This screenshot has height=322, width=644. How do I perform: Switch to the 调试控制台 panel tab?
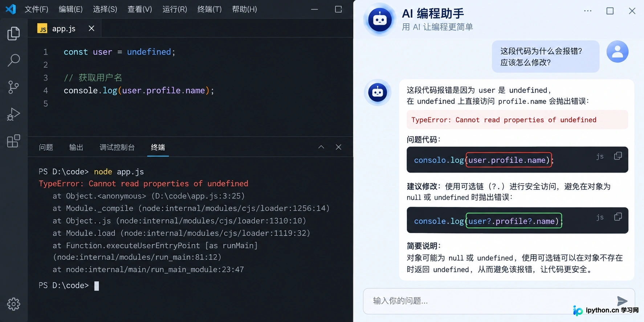[117, 147]
